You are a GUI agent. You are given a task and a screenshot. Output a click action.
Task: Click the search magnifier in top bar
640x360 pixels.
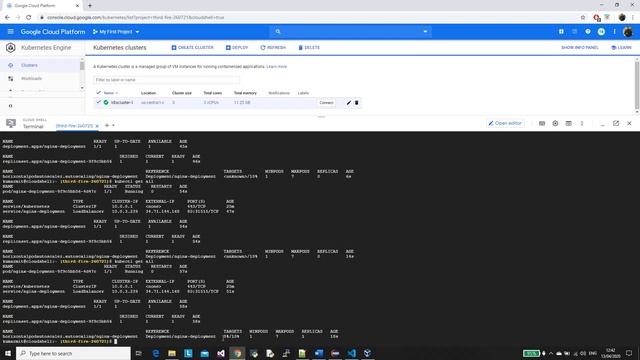pyautogui.click(x=278, y=31)
